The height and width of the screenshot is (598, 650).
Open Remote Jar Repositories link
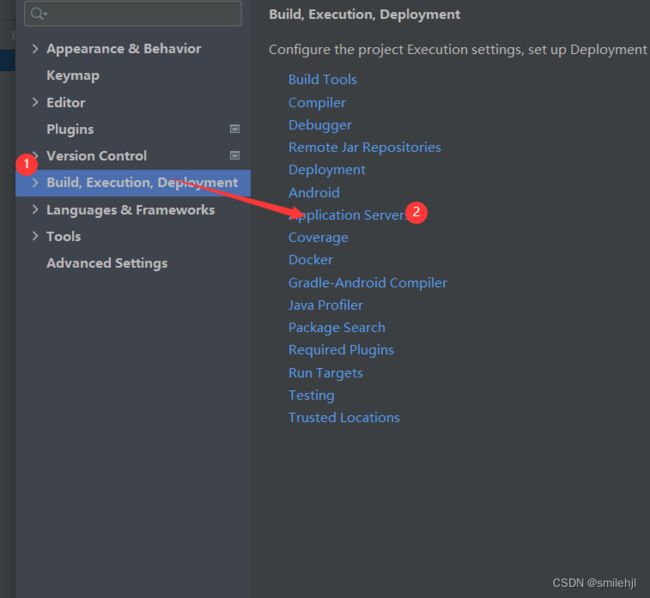tap(365, 148)
